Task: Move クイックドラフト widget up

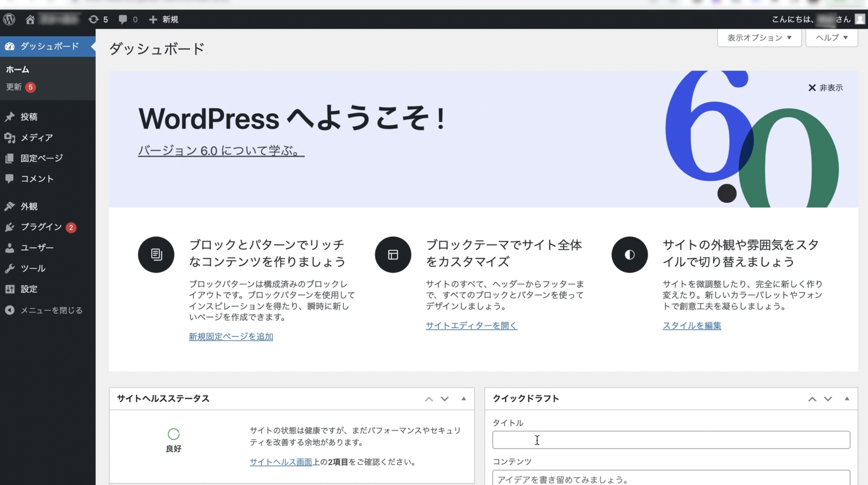Action: point(812,399)
